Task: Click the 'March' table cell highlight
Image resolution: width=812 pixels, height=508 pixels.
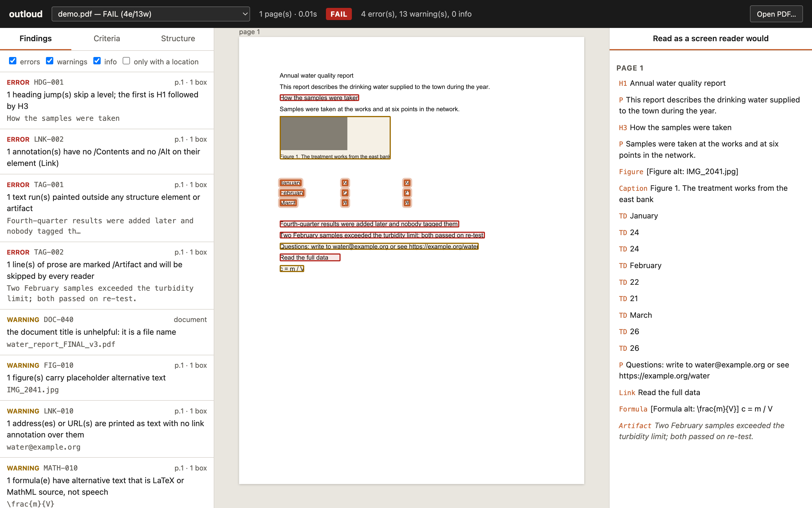Action: click(288, 203)
